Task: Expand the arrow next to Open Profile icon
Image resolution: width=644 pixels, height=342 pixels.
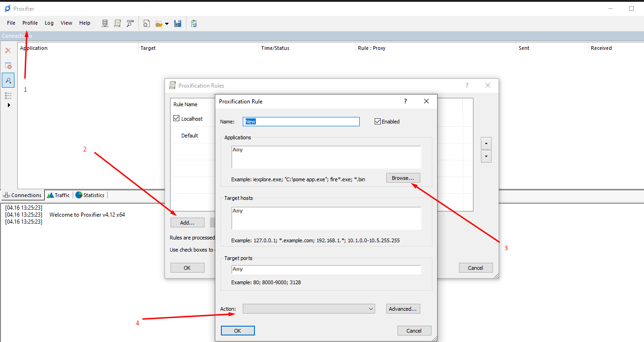Action: [x=167, y=24]
